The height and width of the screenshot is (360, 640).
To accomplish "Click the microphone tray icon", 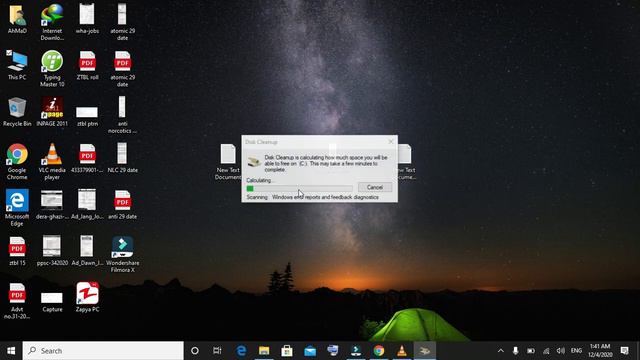I will pyautogui.click(x=516, y=351).
